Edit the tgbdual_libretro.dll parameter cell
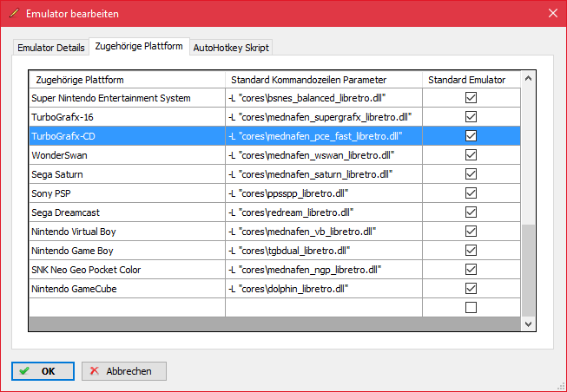 click(324, 251)
